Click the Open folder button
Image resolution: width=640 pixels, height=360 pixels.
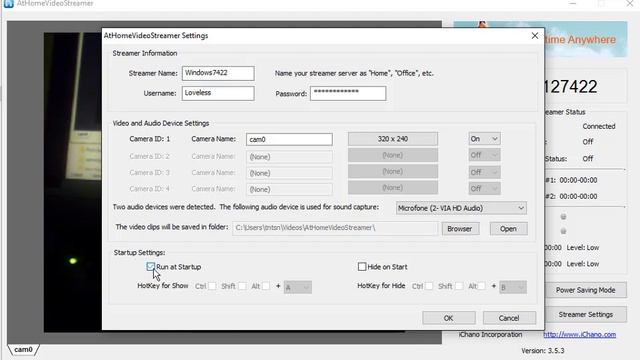(508, 229)
